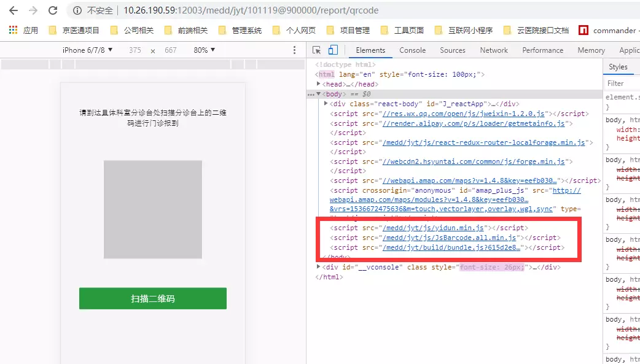Switch to the Memory tab
Viewport: 640px width, 364px height.
click(591, 50)
